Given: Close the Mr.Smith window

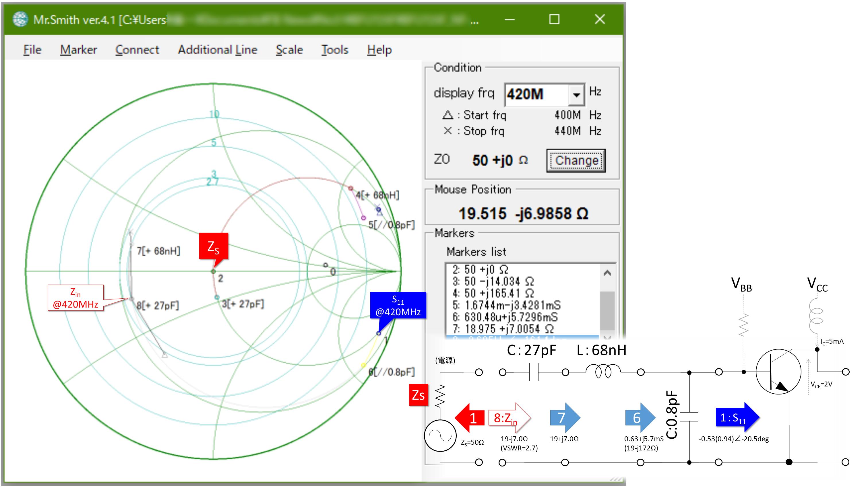Looking at the screenshot, I should pos(600,20).
